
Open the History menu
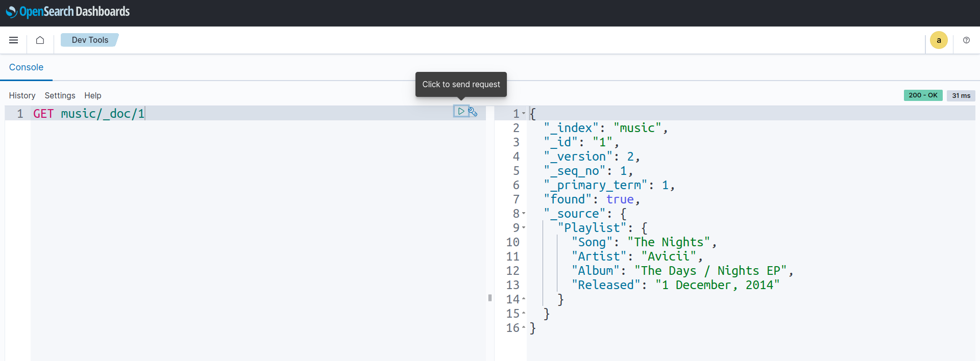pos(22,95)
